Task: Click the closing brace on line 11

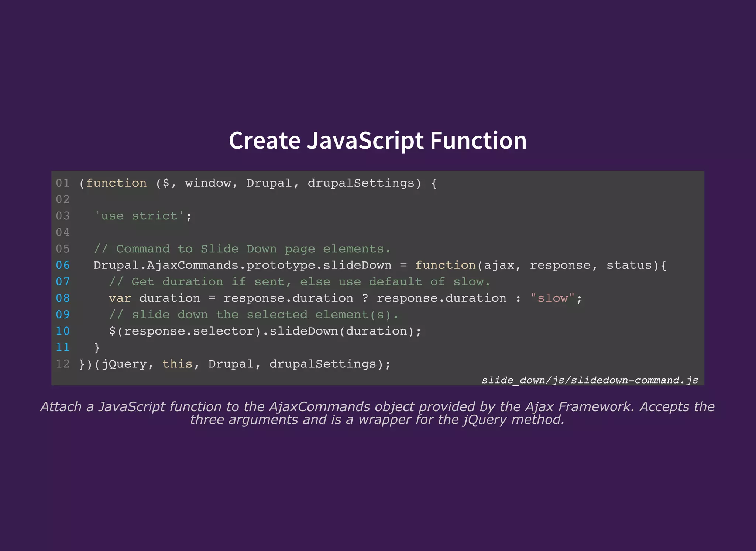Action: coord(97,348)
